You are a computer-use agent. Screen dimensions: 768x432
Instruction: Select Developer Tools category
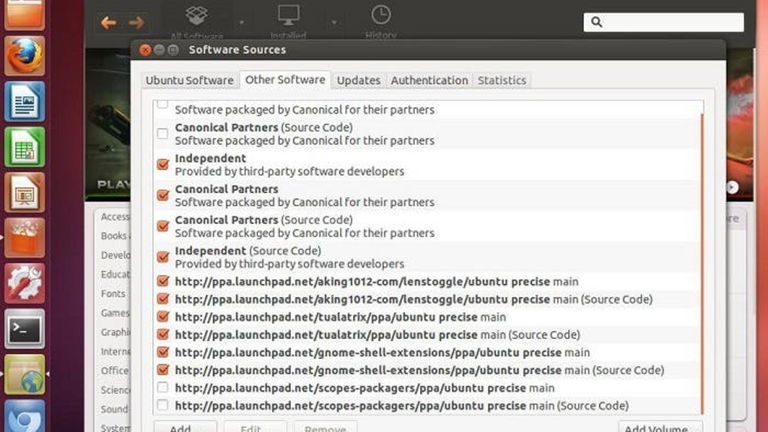click(x=115, y=255)
